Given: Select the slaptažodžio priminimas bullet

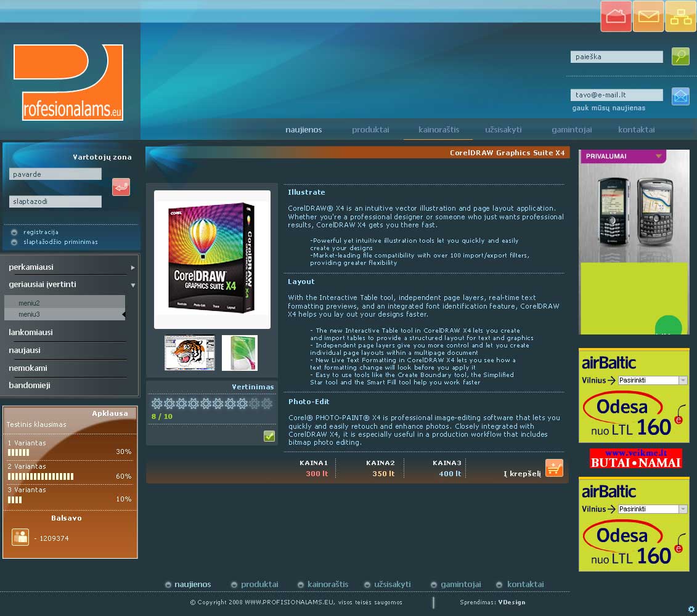Looking at the screenshot, I should click(x=14, y=242).
